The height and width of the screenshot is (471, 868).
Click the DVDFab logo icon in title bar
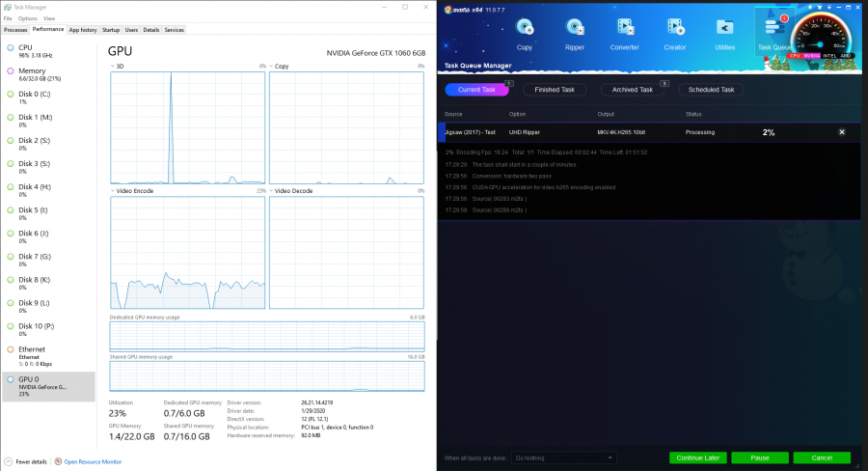click(448, 10)
